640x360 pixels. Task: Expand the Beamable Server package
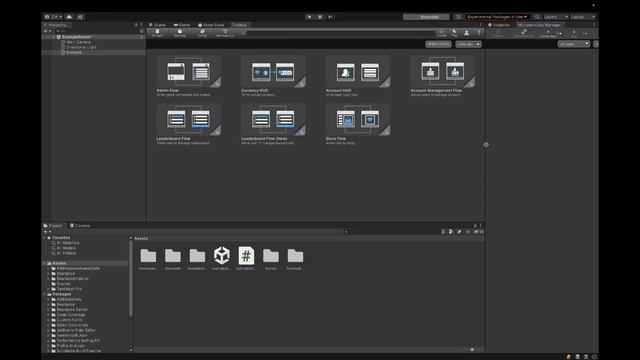click(49, 310)
